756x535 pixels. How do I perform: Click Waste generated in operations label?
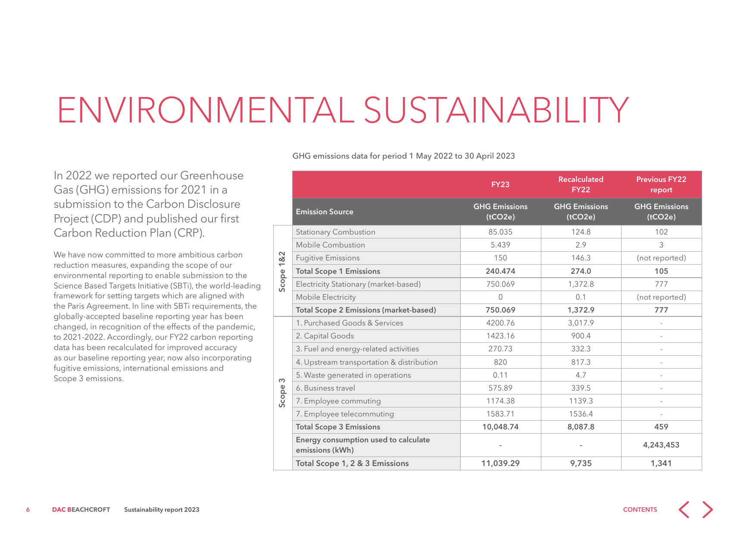(353, 375)
